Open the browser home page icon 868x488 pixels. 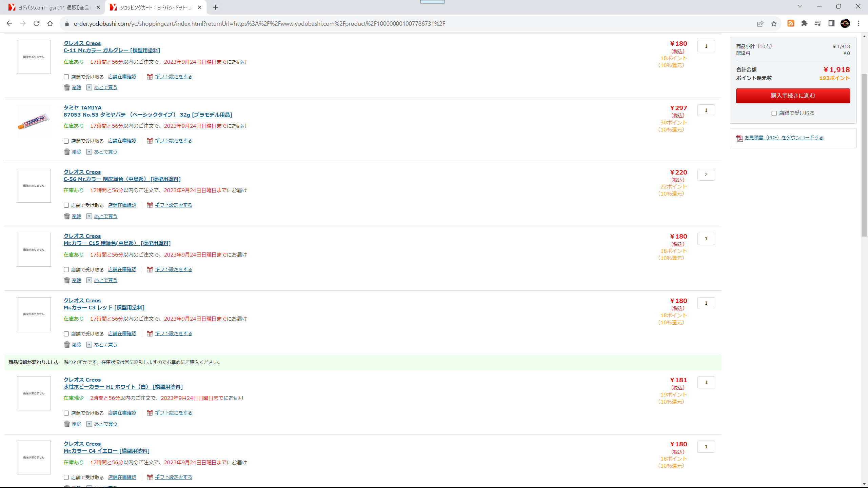[x=50, y=23]
